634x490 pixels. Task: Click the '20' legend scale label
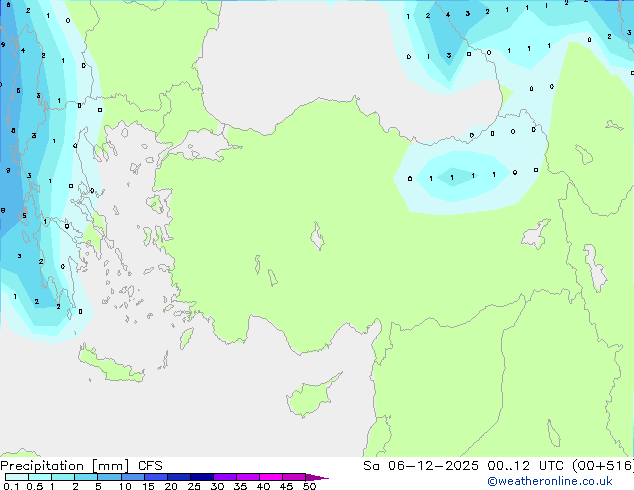point(171,486)
